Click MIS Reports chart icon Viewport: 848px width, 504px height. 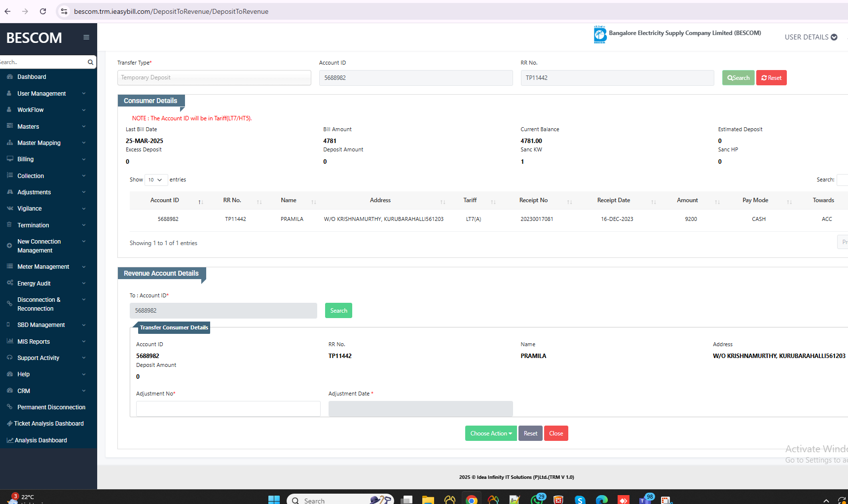tap(10, 341)
